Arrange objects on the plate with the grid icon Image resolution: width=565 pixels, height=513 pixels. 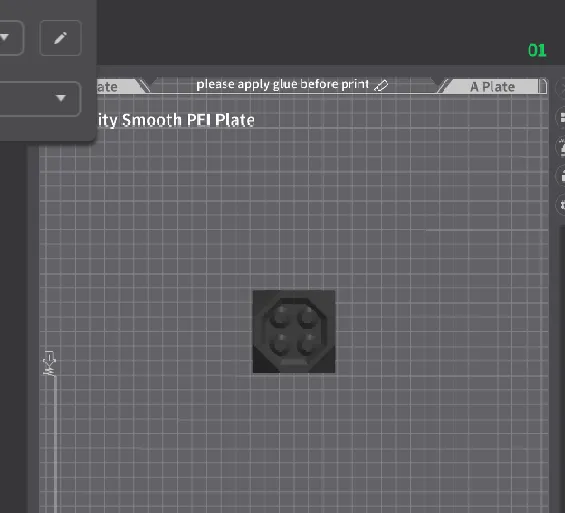click(x=561, y=117)
